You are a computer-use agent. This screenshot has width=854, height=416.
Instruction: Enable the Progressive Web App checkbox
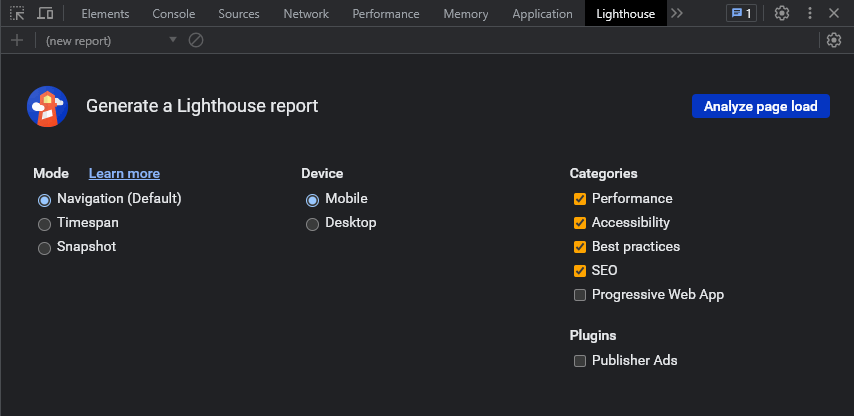580,295
